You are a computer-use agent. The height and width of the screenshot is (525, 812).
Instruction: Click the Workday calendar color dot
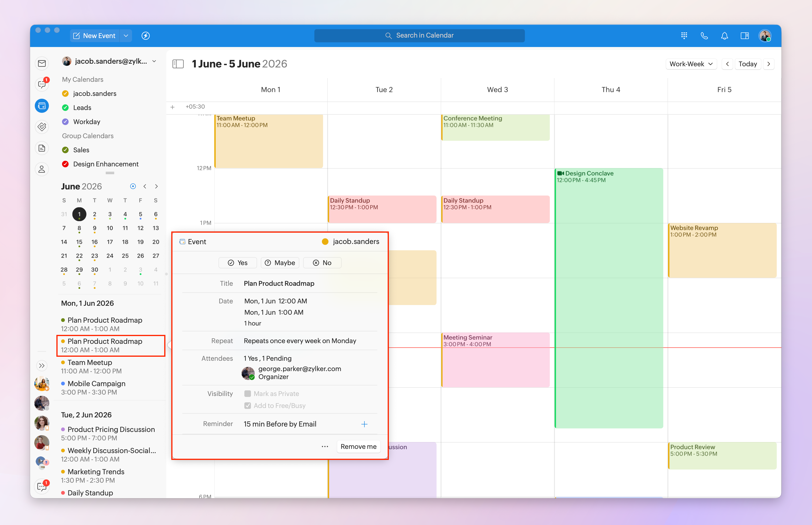click(x=65, y=122)
